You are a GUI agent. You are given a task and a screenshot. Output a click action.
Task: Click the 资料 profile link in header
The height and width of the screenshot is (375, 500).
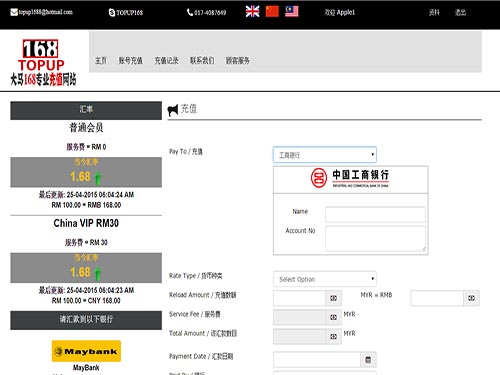coord(434,13)
